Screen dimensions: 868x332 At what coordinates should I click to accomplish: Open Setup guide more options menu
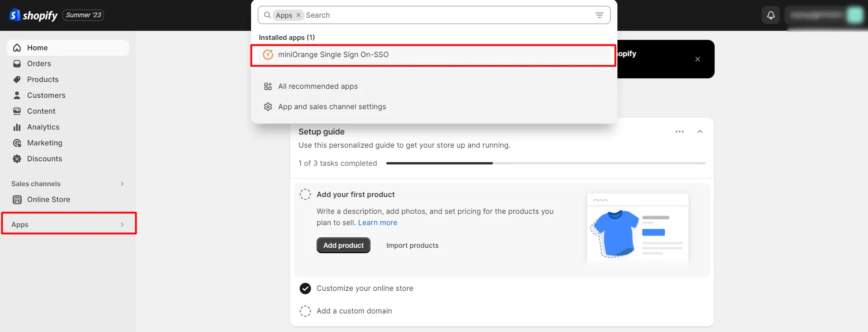click(679, 131)
